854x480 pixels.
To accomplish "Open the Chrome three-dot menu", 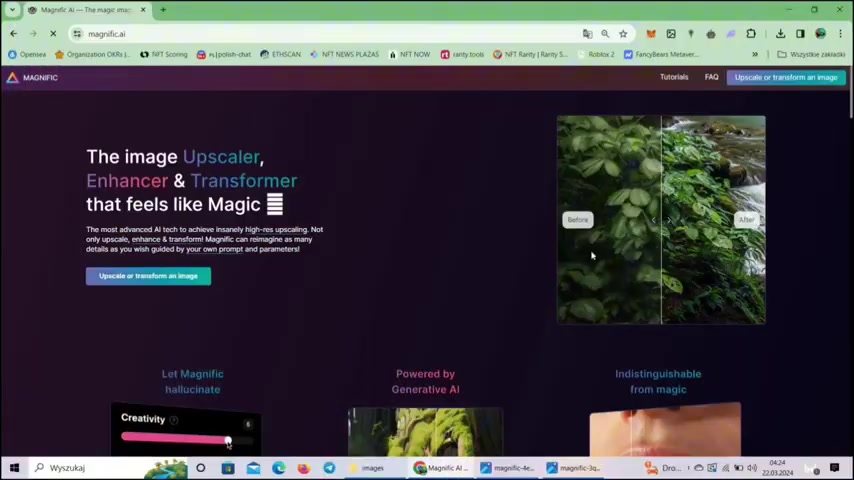I will [840, 34].
